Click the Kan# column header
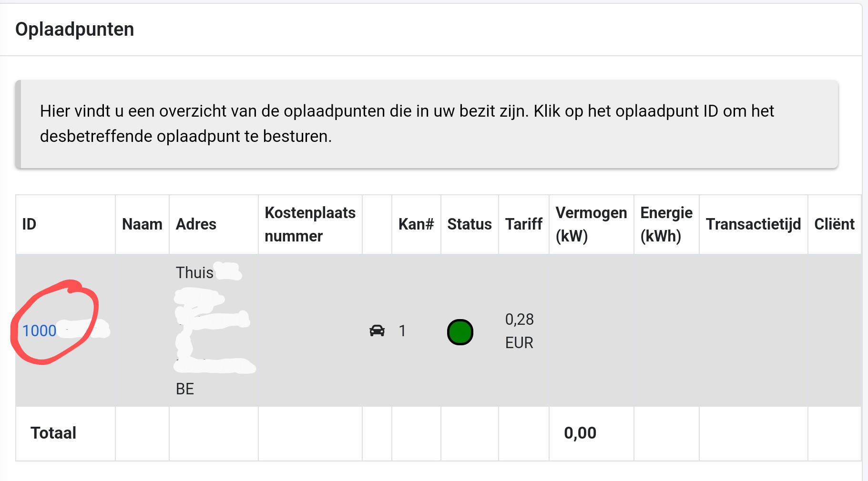The height and width of the screenshot is (481, 868). (x=416, y=224)
